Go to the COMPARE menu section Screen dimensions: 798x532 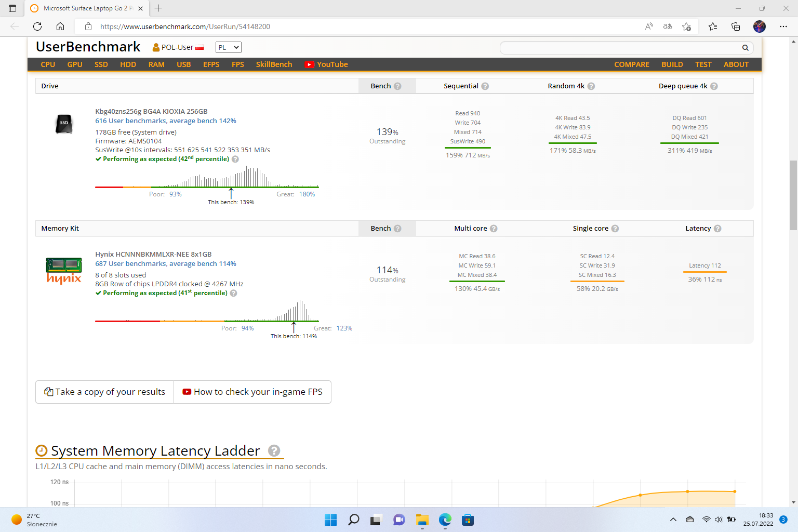point(631,64)
